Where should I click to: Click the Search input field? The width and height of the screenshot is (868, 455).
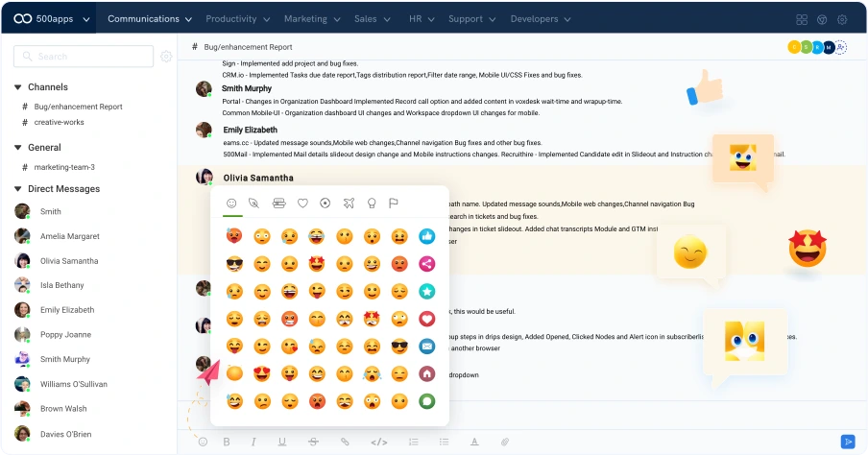pyautogui.click(x=84, y=57)
